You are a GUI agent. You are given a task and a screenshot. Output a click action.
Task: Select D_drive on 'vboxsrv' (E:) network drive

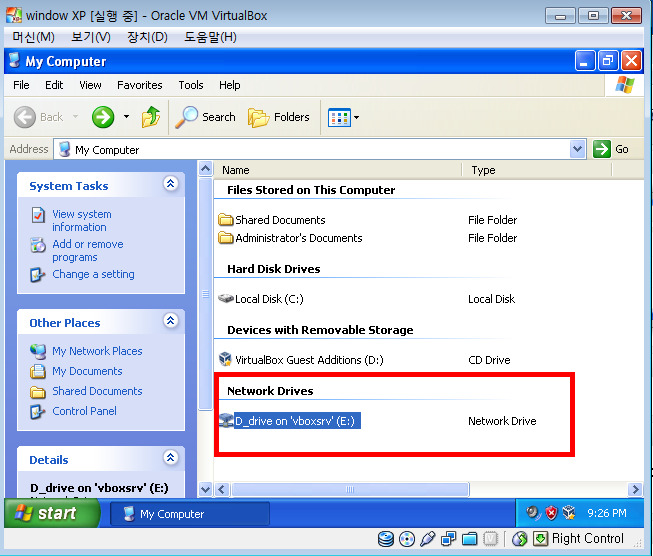[x=295, y=421]
